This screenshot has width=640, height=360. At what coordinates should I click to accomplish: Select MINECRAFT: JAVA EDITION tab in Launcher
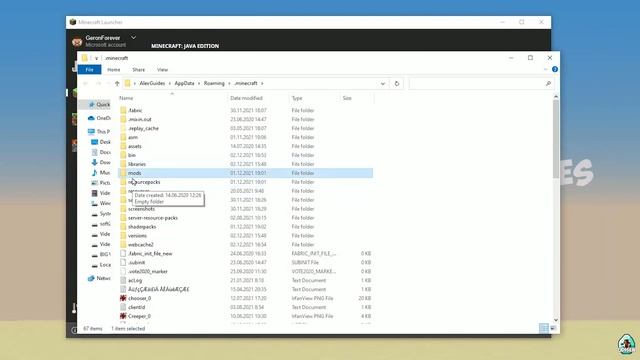click(x=185, y=46)
